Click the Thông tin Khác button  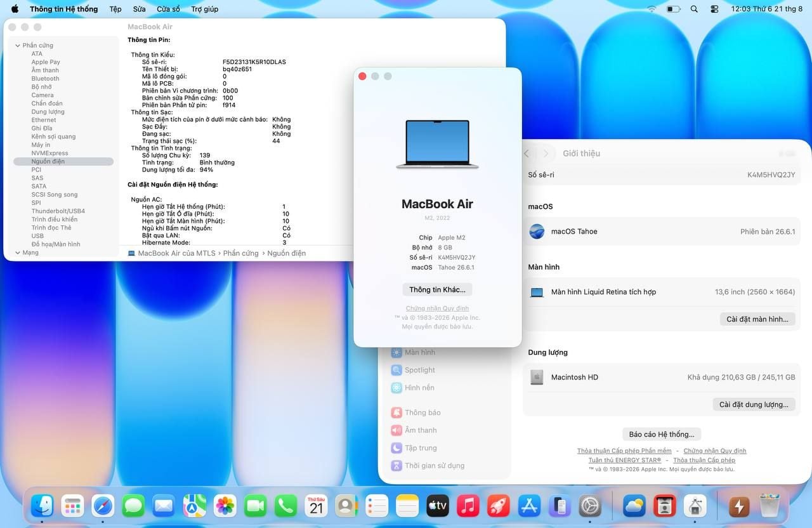point(437,289)
